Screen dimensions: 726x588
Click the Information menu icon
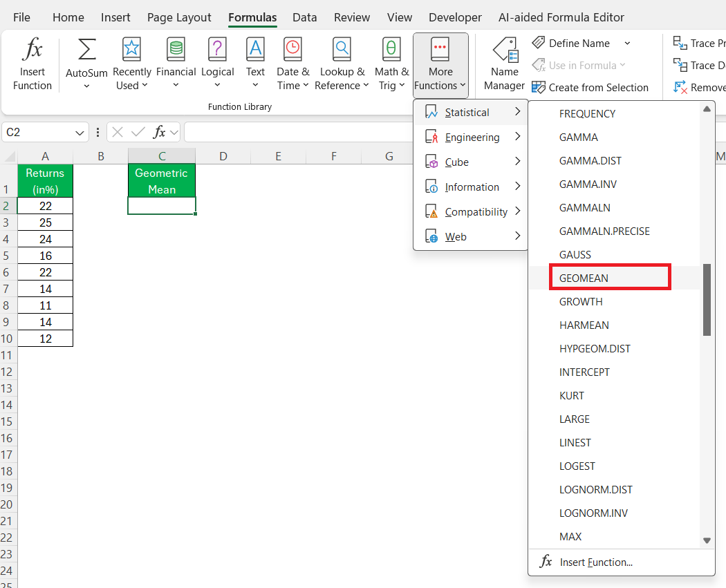(431, 187)
